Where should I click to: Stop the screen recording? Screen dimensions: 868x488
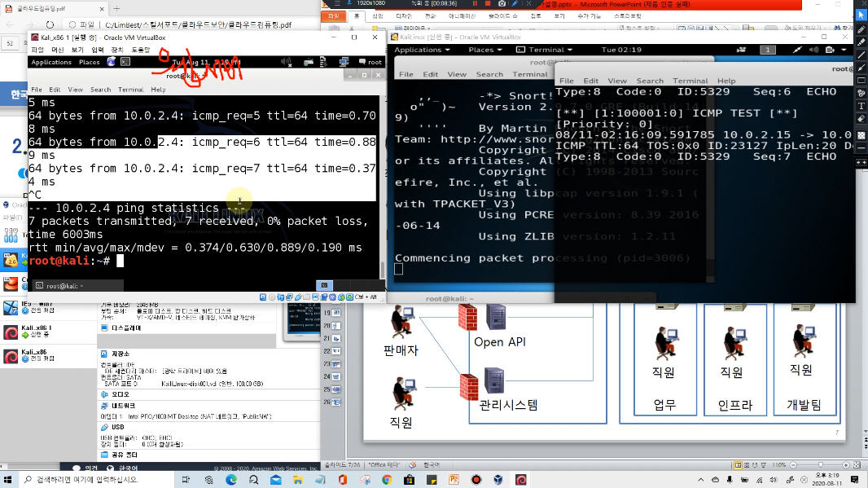[488, 3]
